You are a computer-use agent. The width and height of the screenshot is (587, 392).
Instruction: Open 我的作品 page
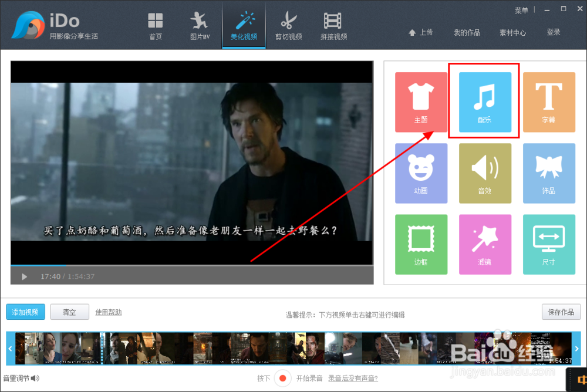pyautogui.click(x=467, y=33)
